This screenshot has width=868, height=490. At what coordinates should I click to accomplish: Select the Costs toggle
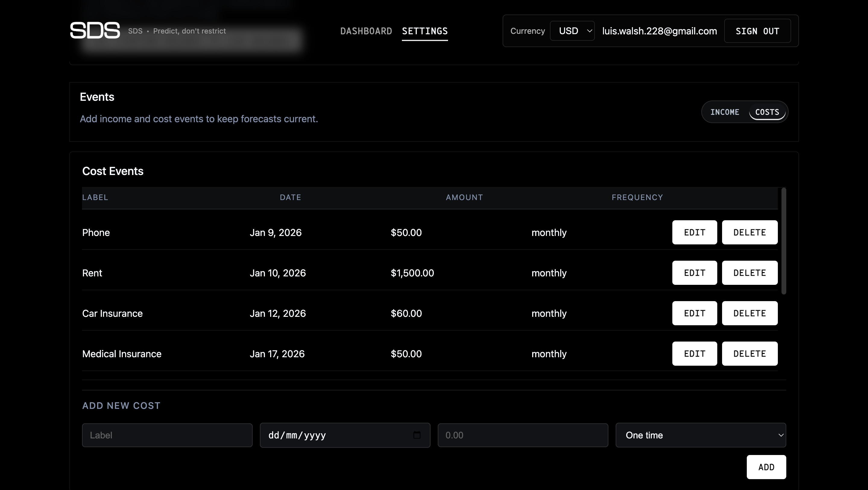tap(767, 112)
